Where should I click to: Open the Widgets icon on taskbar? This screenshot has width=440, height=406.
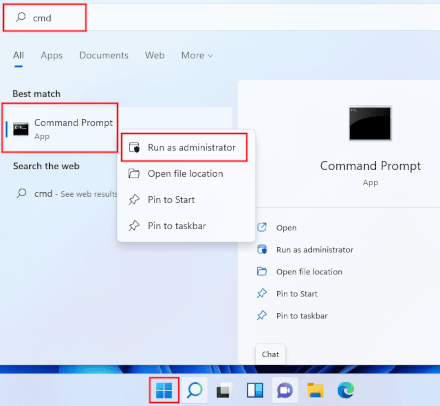click(255, 390)
